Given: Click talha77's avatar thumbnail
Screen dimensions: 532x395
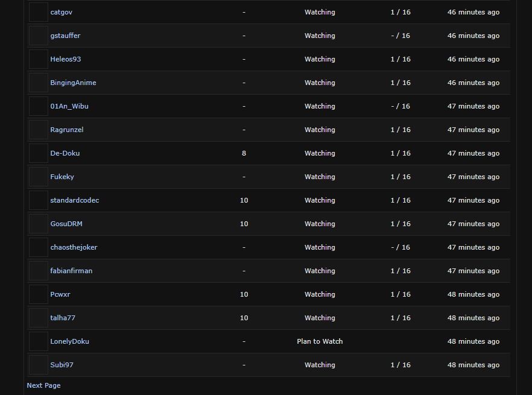Looking at the screenshot, I should 39,318.
